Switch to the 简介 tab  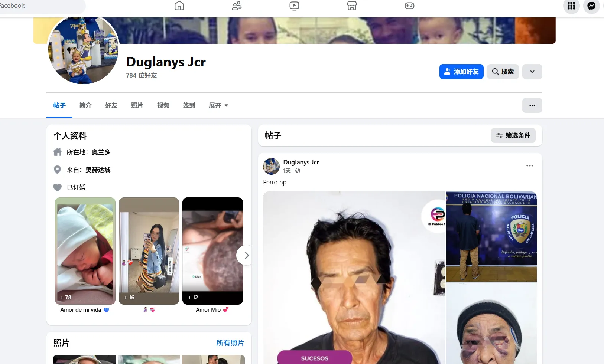coord(85,105)
